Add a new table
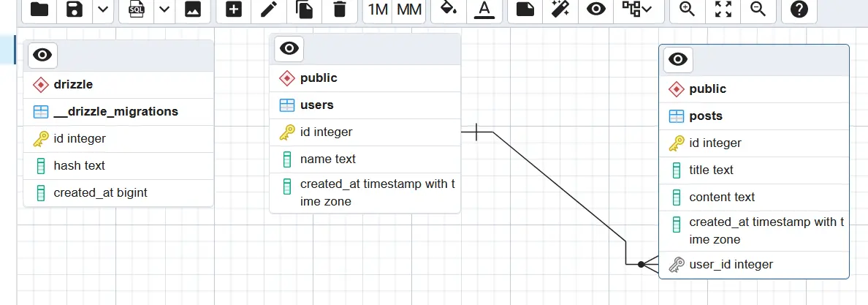This screenshot has width=868, height=305. tap(234, 10)
